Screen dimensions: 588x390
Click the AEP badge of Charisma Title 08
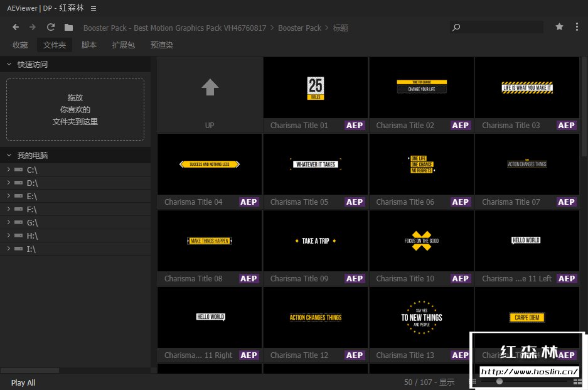click(249, 278)
